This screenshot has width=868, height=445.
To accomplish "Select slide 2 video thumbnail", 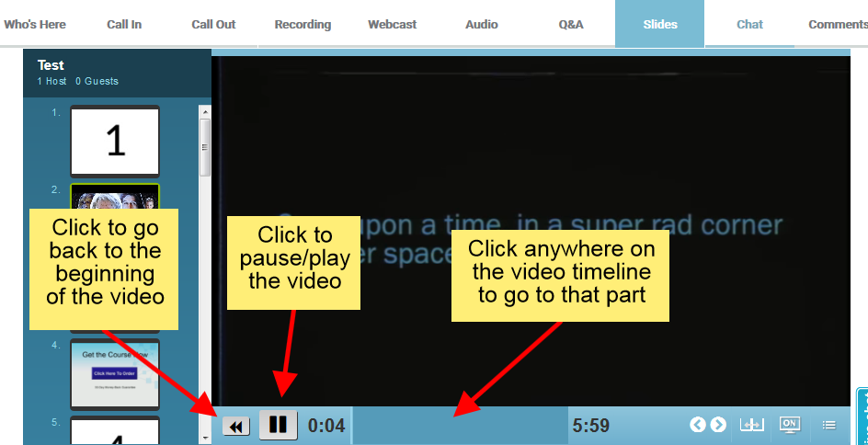I will [x=115, y=197].
